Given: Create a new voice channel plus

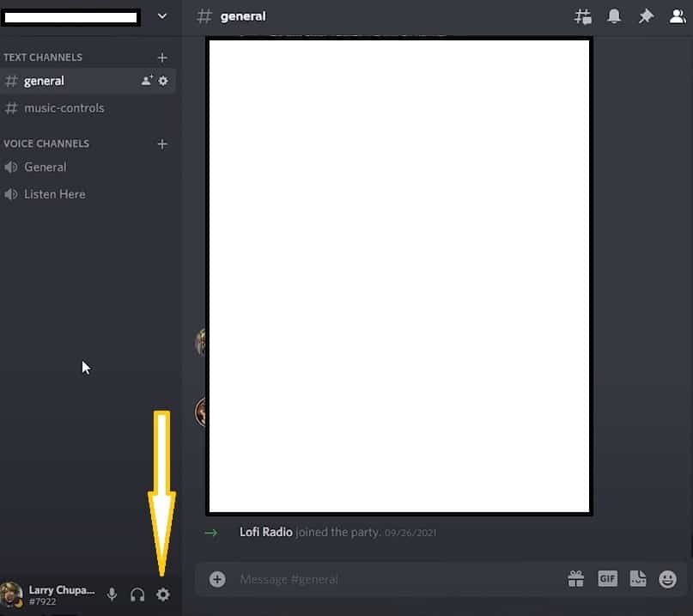Looking at the screenshot, I should 162,144.
